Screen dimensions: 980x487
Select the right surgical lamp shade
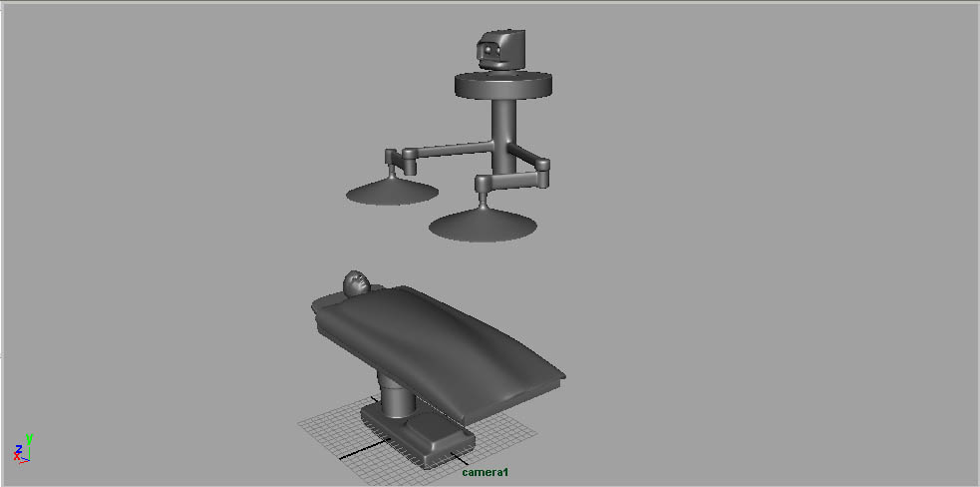(x=483, y=227)
